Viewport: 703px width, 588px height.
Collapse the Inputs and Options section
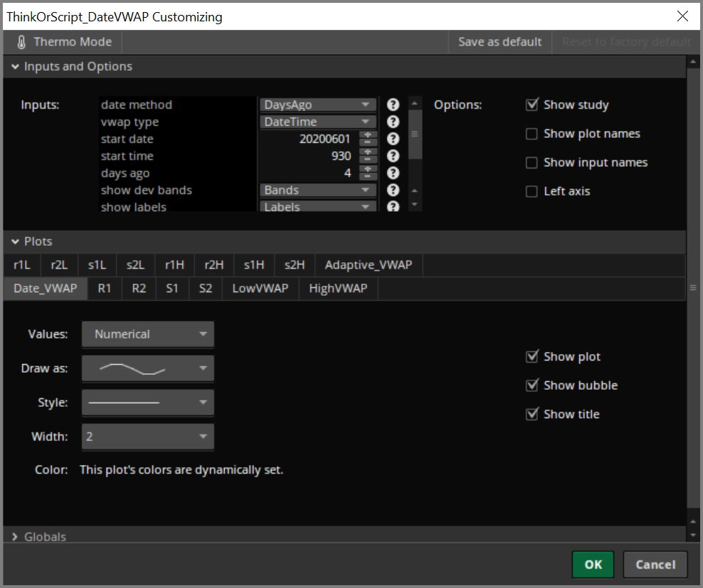[15, 66]
